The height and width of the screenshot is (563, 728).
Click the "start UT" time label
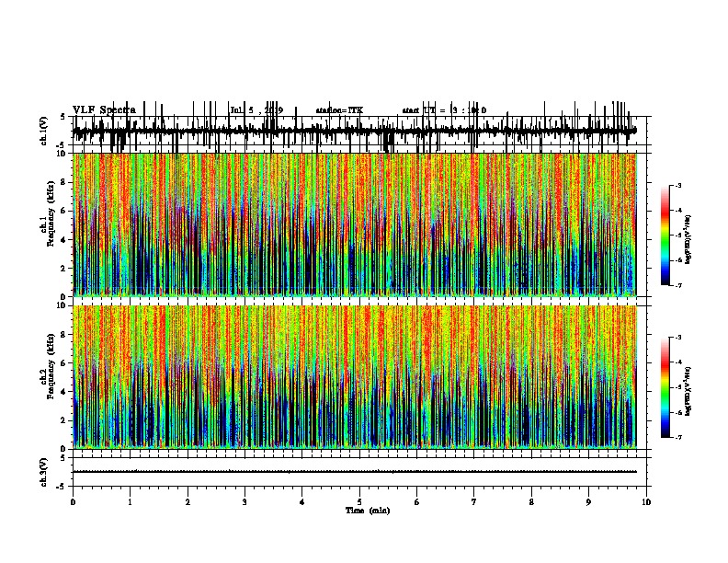(x=444, y=110)
